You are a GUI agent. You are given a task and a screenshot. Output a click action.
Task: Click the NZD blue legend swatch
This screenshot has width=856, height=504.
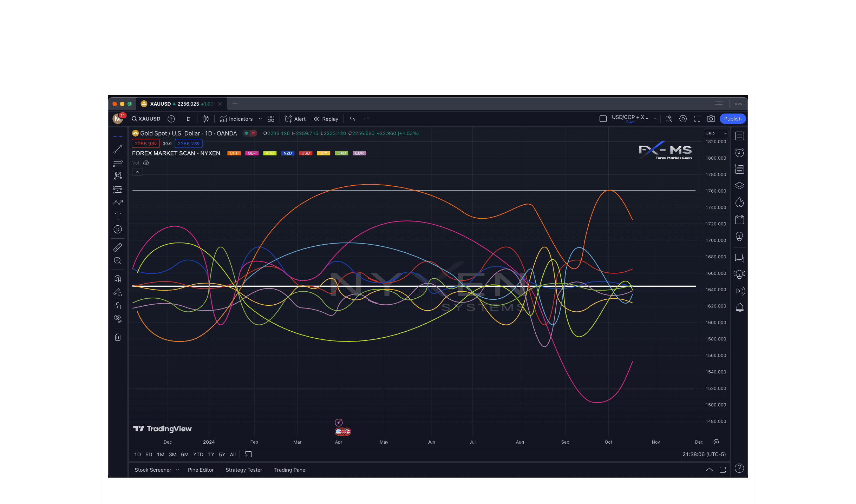[x=288, y=153]
